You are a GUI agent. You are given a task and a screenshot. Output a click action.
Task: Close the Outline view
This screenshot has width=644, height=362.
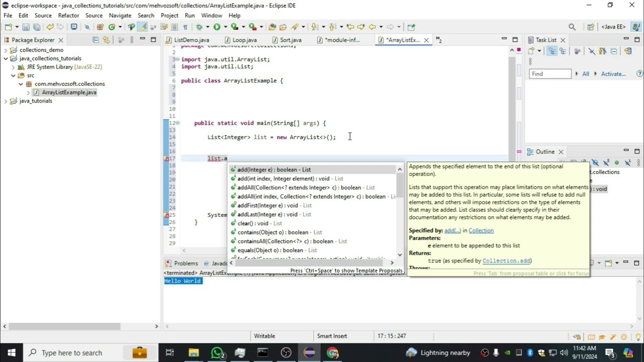tap(560, 151)
